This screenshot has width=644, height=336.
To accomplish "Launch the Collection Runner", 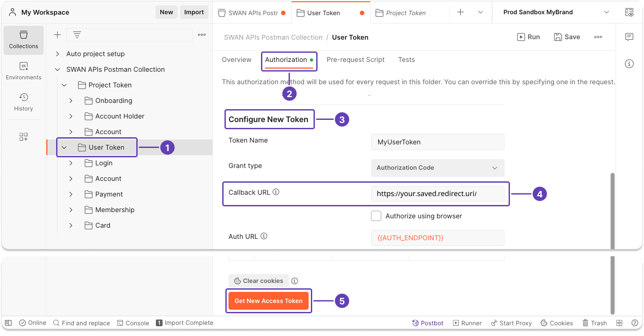I will (x=467, y=323).
